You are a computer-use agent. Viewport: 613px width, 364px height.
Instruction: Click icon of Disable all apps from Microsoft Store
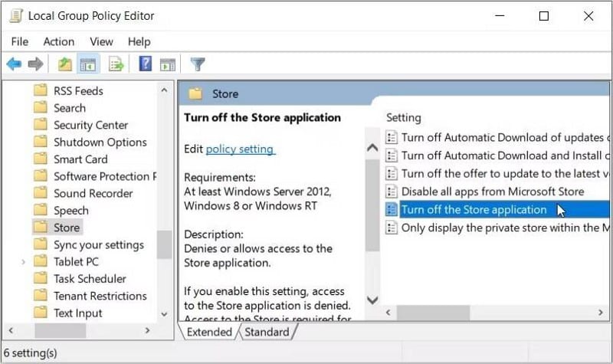392,191
